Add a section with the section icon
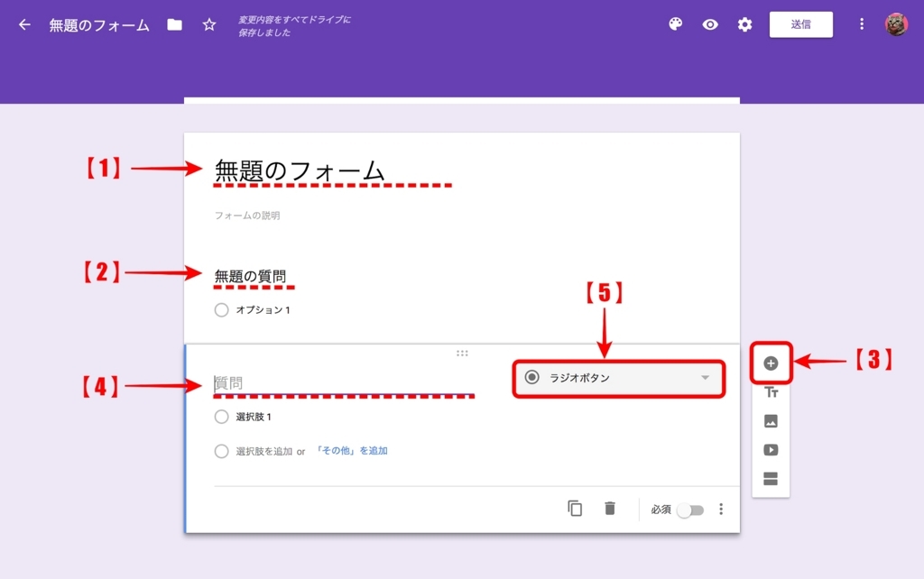The width and height of the screenshot is (924, 579). [771, 478]
